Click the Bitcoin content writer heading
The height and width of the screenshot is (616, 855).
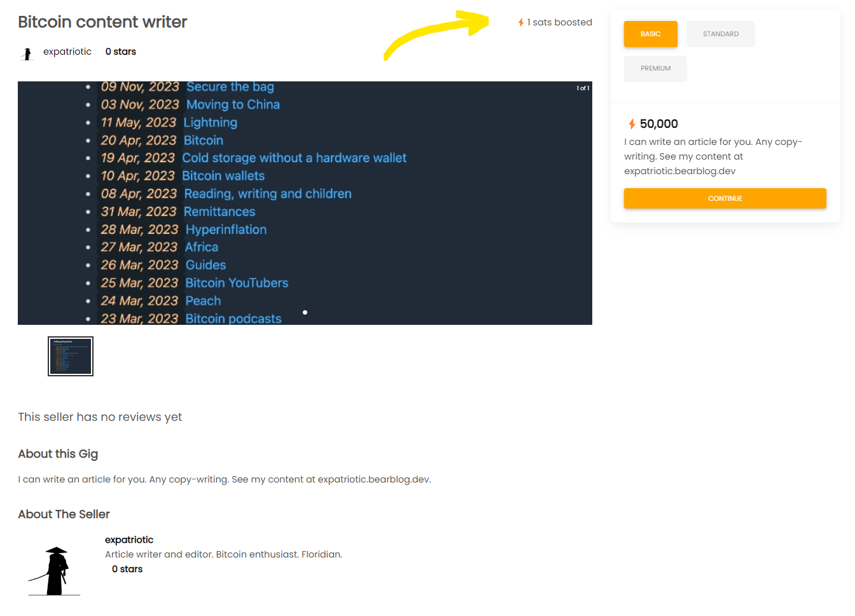(102, 22)
